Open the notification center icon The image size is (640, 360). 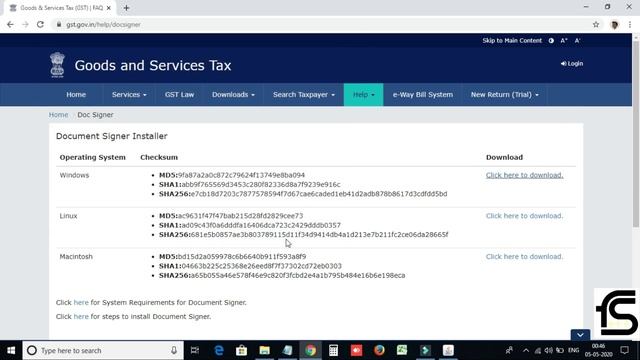tap(624, 350)
